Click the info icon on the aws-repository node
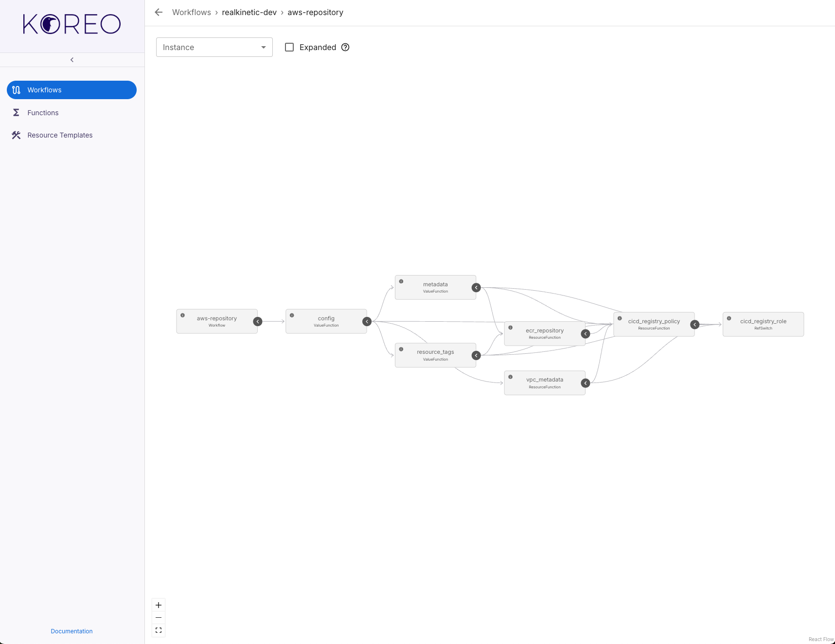This screenshot has width=835, height=644. pyautogui.click(x=183, y=315)
